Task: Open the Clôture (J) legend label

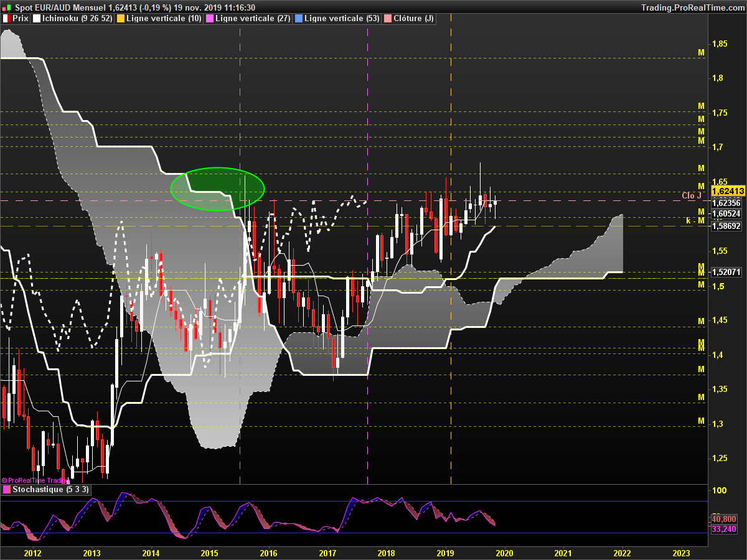Action: pyautogui.click(x=413, y=19)
